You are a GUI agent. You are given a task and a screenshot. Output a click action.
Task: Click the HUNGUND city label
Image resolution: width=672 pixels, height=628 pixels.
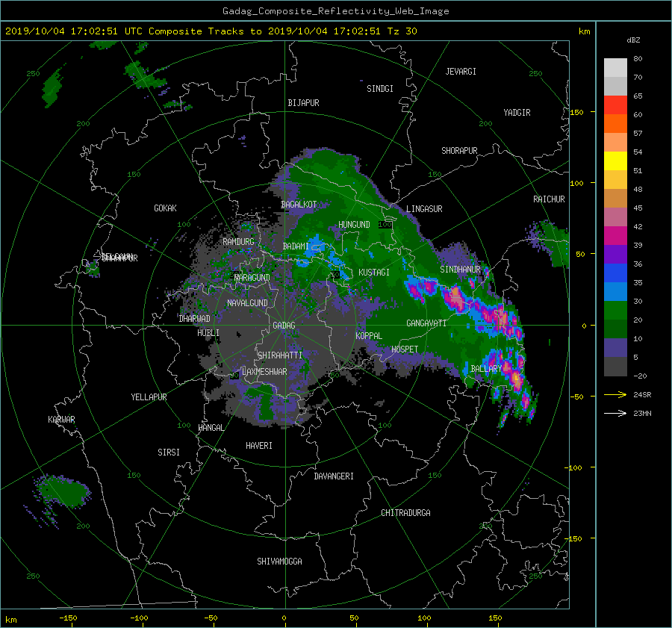point(354,225)
